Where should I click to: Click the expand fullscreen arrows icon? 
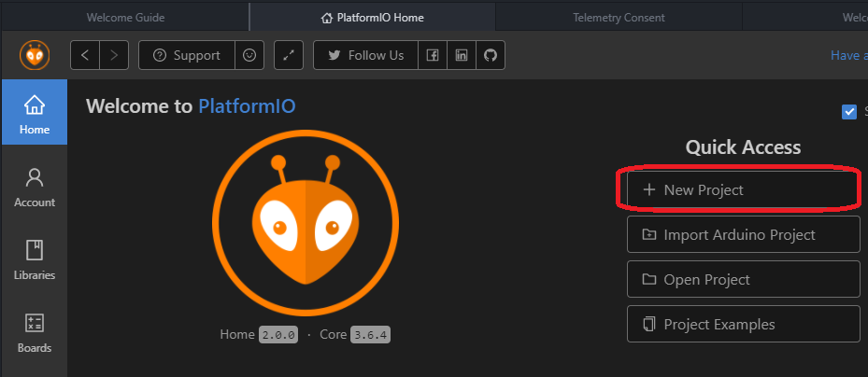[x=289, y=55]
